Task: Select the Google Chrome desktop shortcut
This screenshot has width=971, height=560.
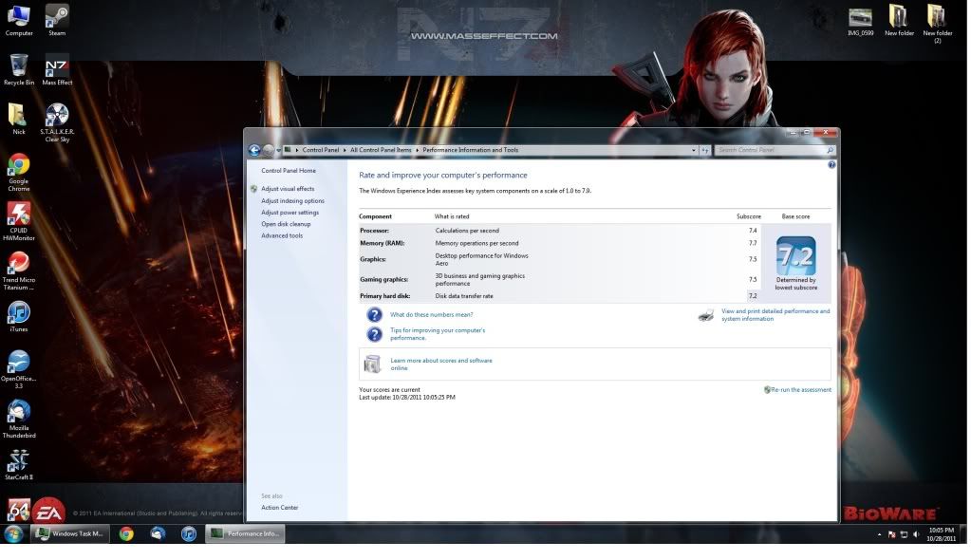Action: (19, 172)
